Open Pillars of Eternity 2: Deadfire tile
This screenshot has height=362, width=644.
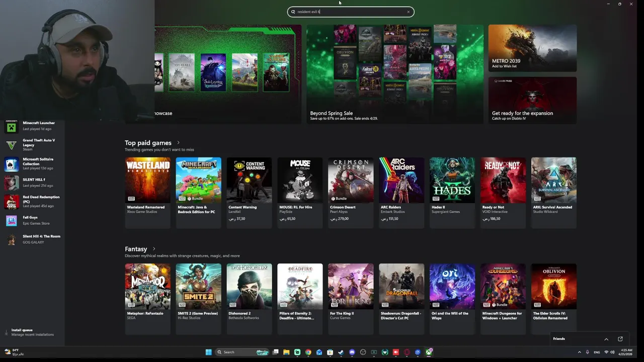300,299
